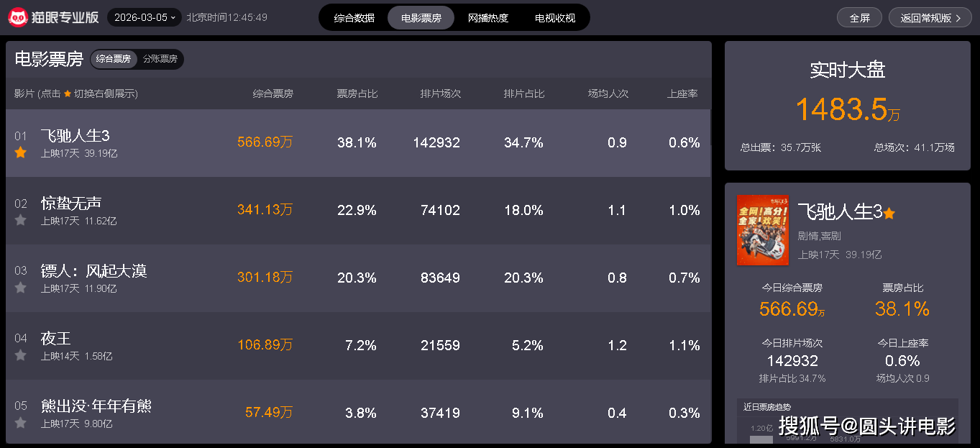The height and width of the screenshot is (448, 980).
Task: Click the 近日票房趋势 chart bar
Action: click(x=761, y=439)
